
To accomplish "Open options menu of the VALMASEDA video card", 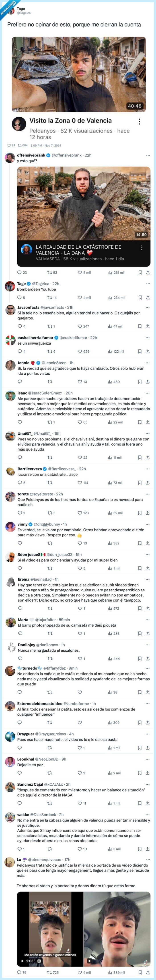I will [x=142, y=248].
